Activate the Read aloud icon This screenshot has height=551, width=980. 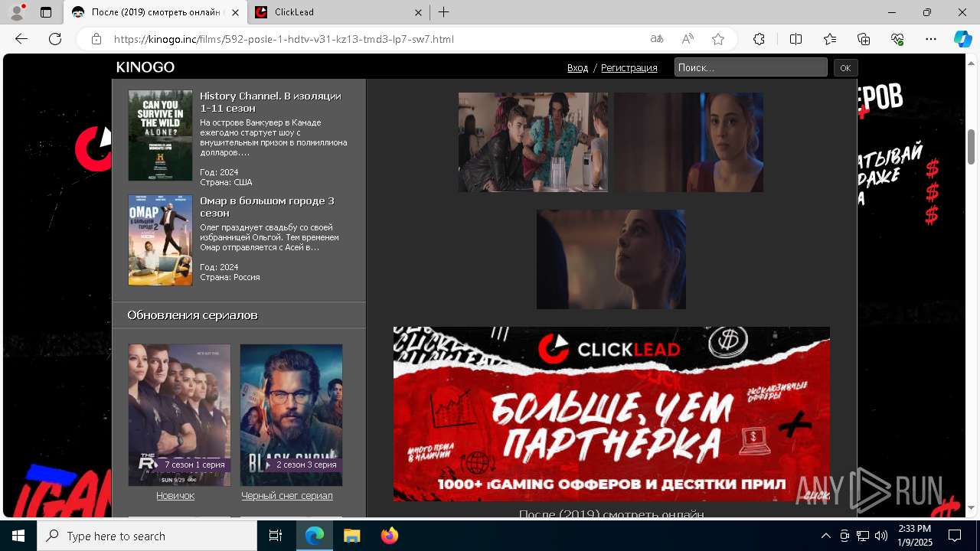(x=688, y=39)
